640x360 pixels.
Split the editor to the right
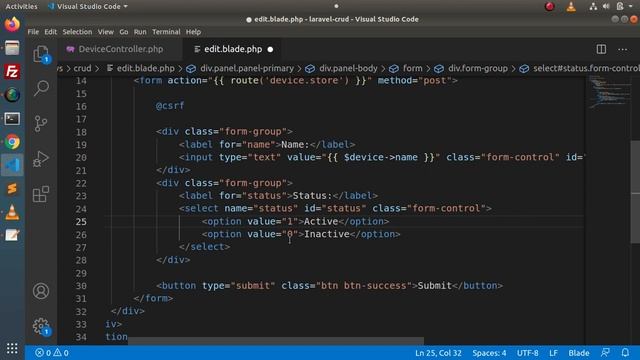[x=601, y=49]
